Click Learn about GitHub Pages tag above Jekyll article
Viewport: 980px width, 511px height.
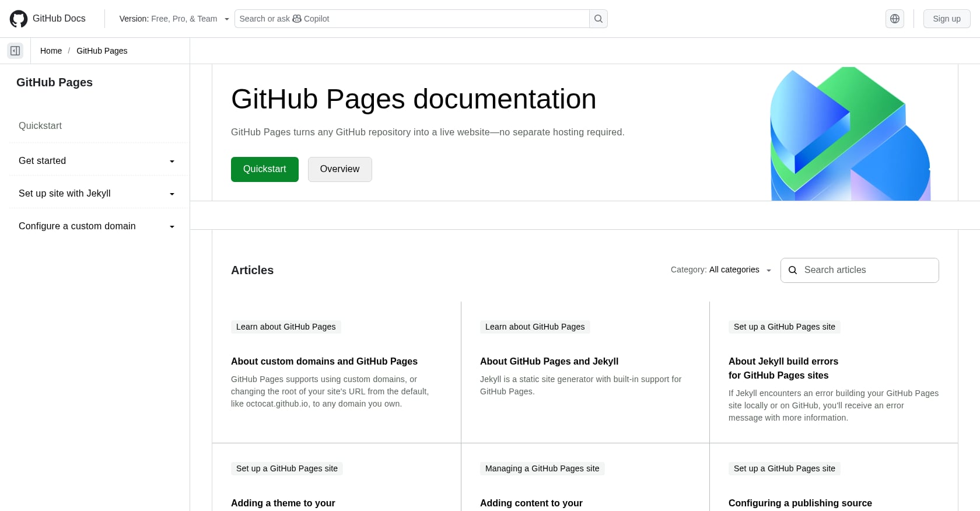tap(535, 327)
